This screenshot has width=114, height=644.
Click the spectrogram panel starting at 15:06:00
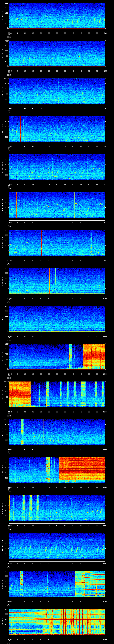click(57, 167)
